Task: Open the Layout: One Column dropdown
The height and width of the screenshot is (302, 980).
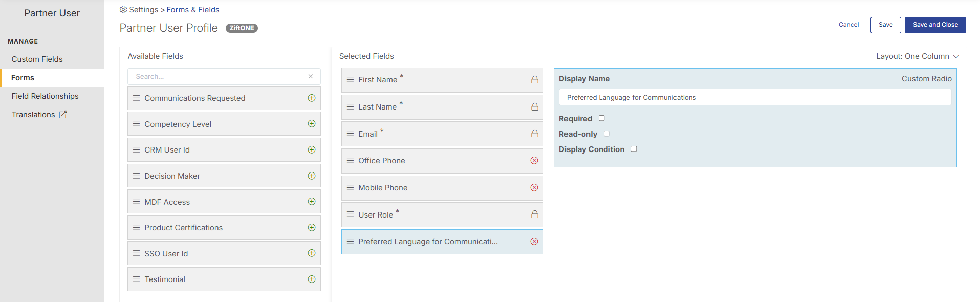Action: tap(918, 56)
